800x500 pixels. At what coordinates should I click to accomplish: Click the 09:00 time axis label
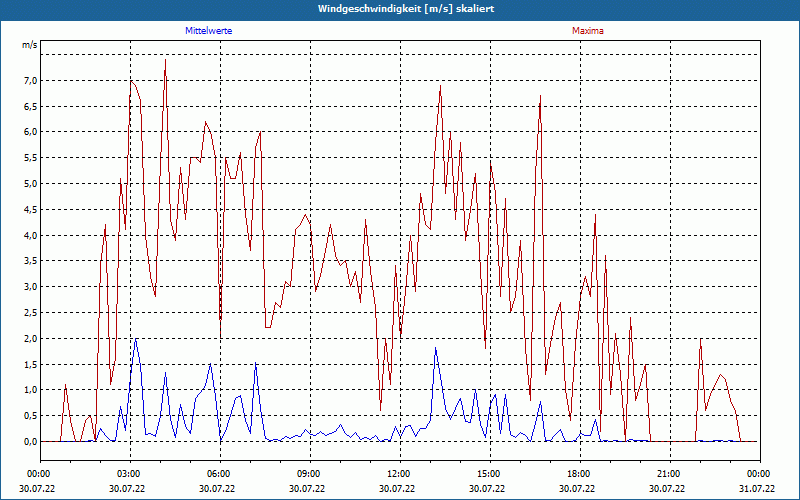click(x=308, y=474)
